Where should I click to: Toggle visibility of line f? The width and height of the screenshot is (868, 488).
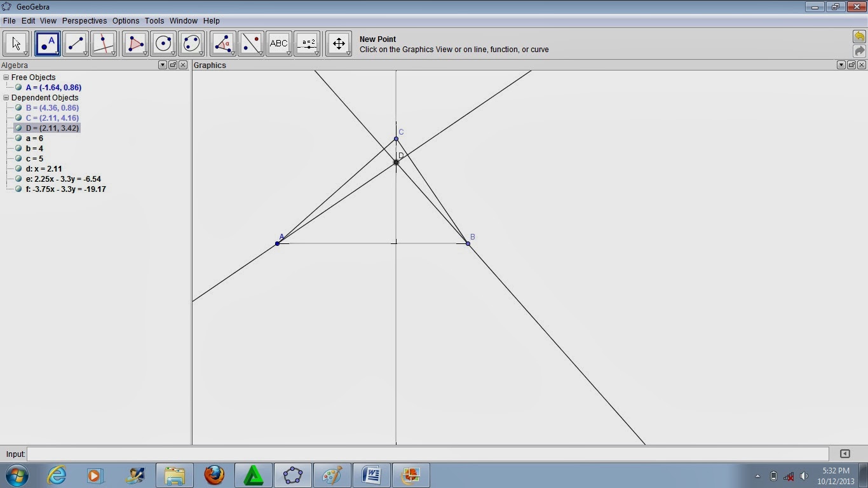tap(18, 189)
